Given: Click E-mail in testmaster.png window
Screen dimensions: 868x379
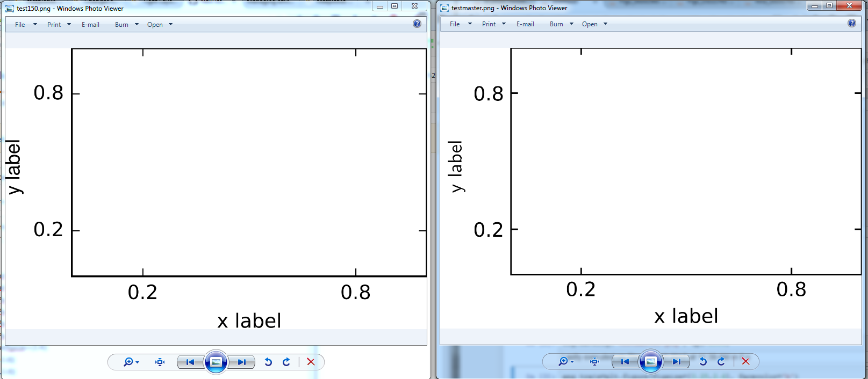Looking at the screenshot, I should point(525,24).
